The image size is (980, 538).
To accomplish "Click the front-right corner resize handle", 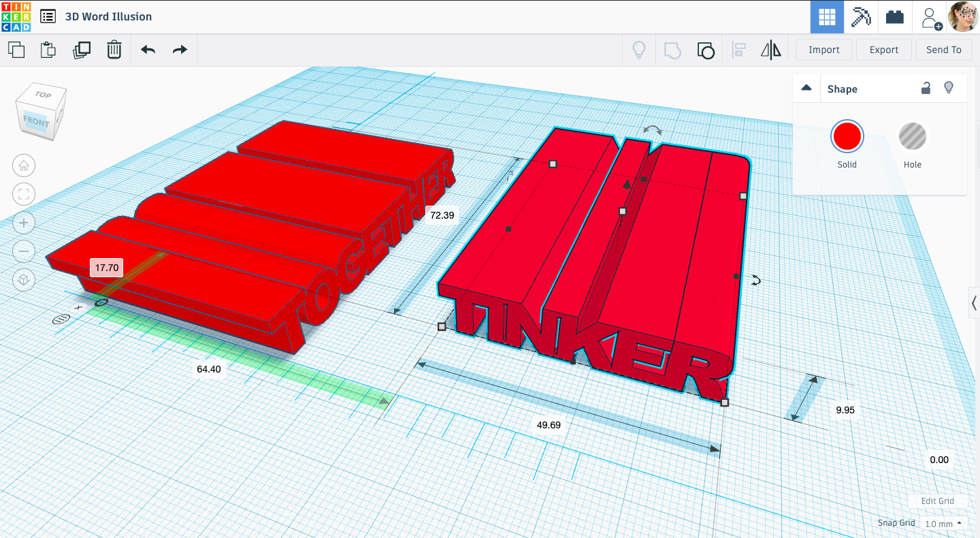I will [x=725, y=402].
